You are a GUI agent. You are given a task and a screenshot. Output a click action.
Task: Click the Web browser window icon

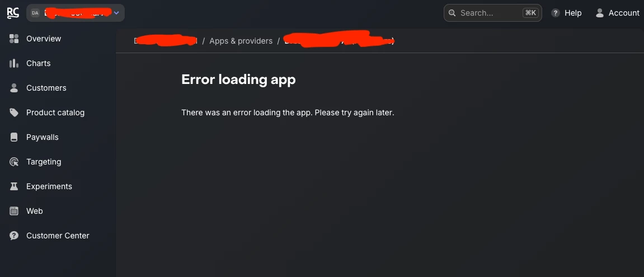(14, 211)
